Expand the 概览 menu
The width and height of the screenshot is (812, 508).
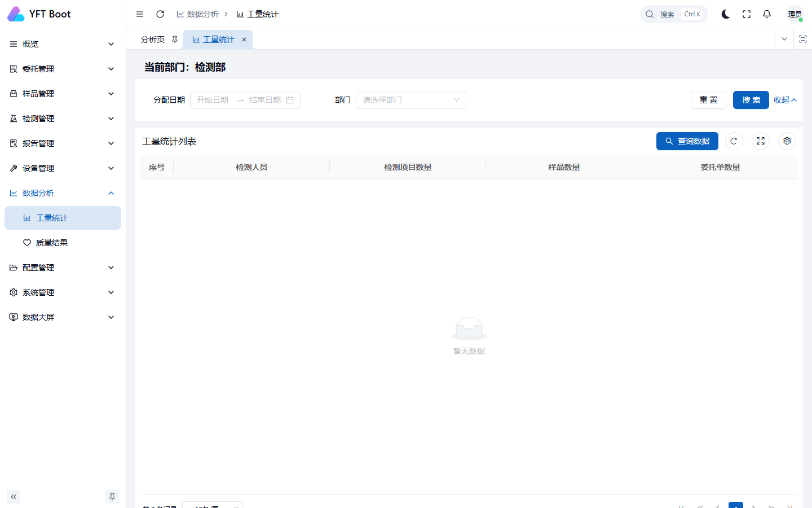[x=63, y=44]
